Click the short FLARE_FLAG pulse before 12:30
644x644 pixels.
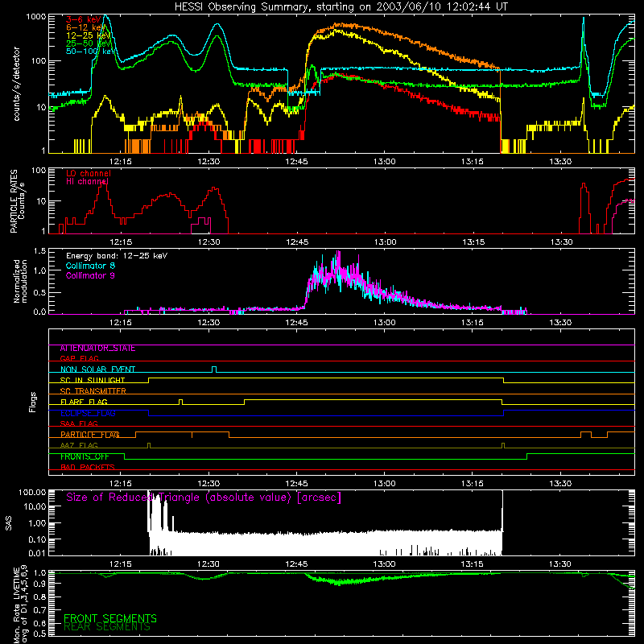click(181, 402)
